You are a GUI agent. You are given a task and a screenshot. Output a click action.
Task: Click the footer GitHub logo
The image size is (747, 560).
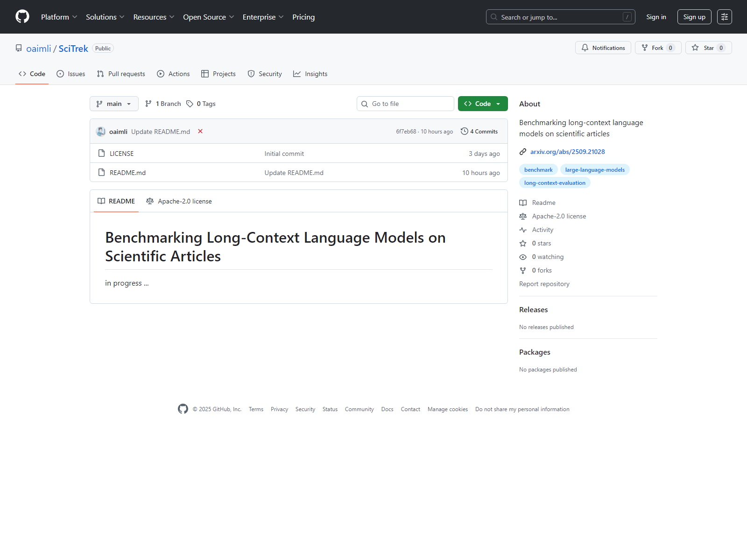click(183, 409)
